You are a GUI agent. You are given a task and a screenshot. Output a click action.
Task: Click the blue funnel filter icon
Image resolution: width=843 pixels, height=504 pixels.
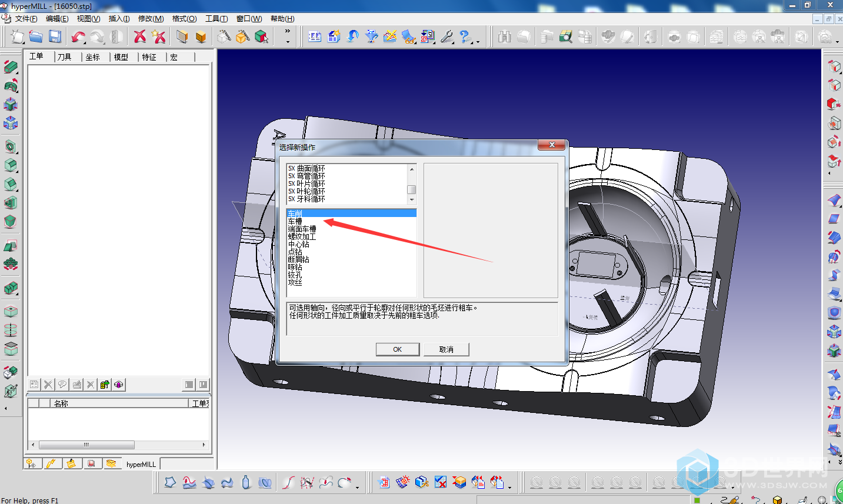tap(371, 36)
